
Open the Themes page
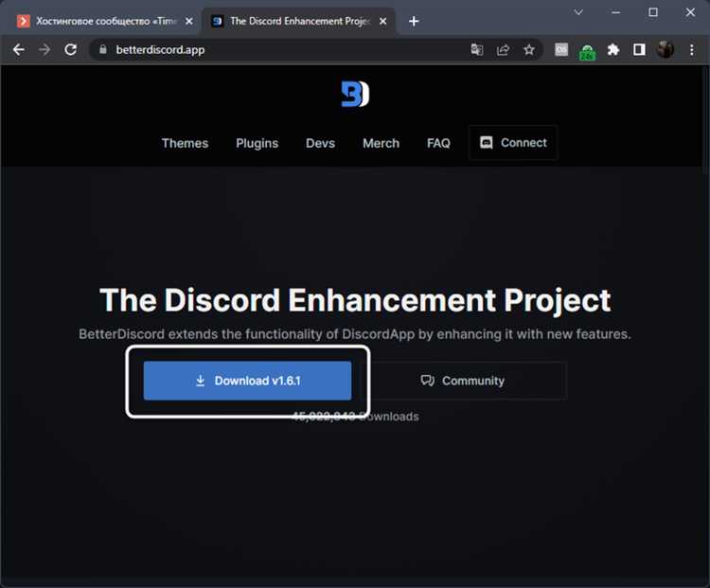click(x=185, y=143)
